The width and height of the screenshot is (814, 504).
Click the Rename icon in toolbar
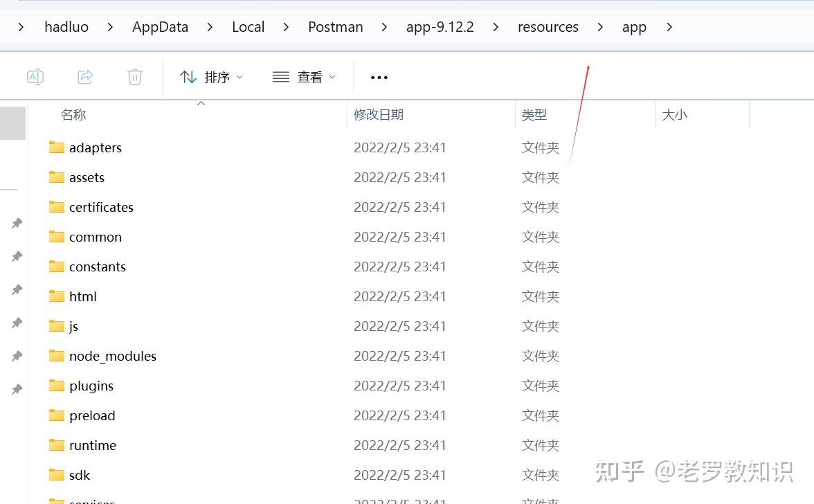pyautogui.click(x=35, y=77)
